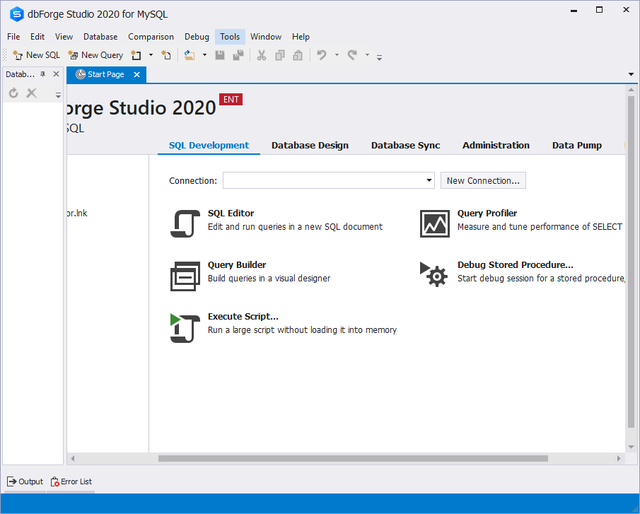Click the New SQL toolbar button
This screenshot has width=640, height=514.
(x=35, y=55)
